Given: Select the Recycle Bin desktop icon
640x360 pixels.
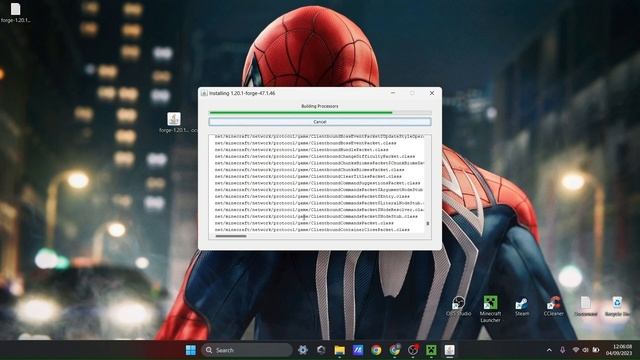Looking at the screenshot, I should (617, 307).
